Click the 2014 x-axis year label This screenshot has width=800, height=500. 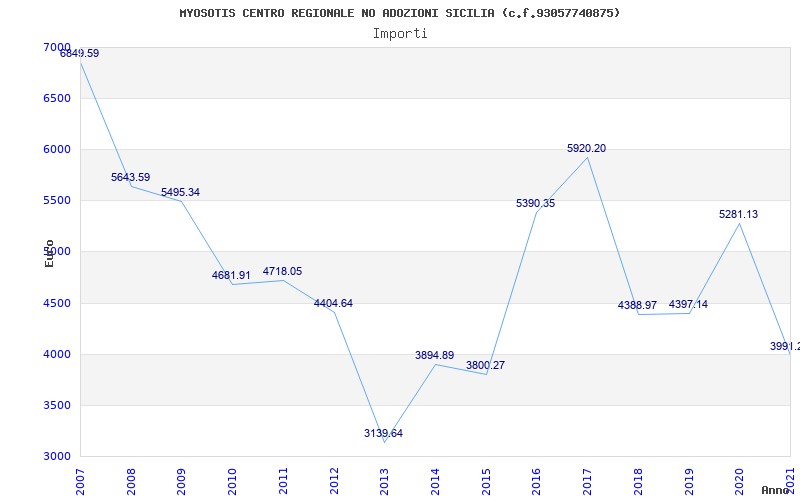coord(435,482)
